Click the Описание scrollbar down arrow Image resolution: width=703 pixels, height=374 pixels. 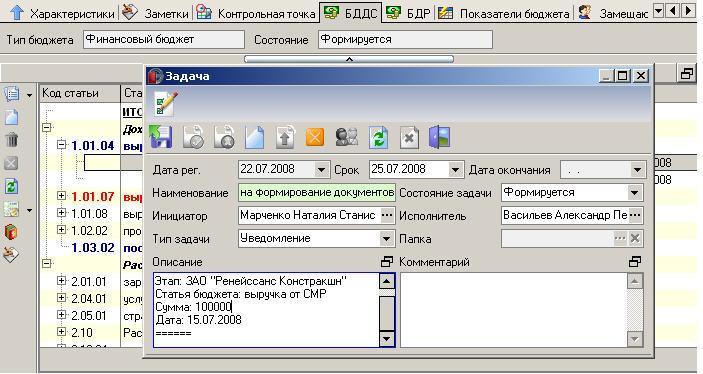386,339
